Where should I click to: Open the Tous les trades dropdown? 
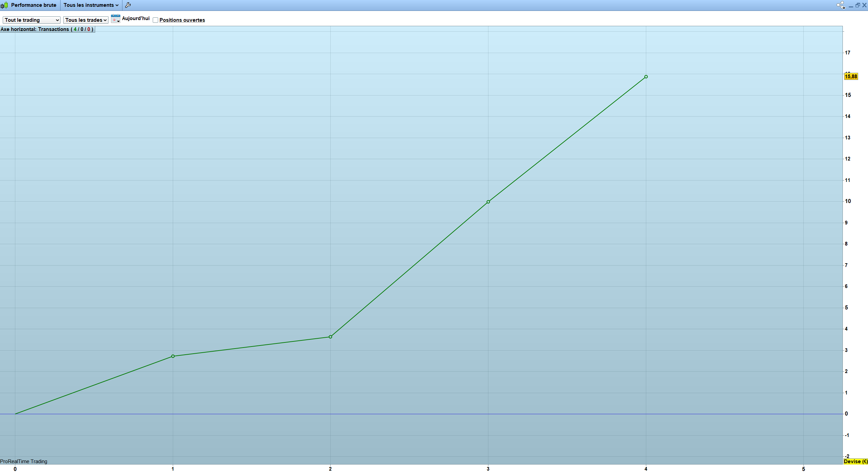coord(86,20)
